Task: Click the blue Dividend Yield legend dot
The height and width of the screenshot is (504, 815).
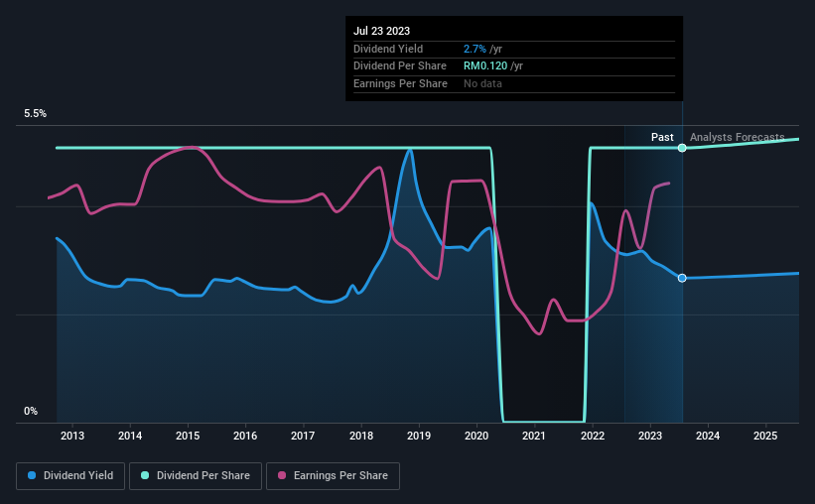Action: point(32,475)
